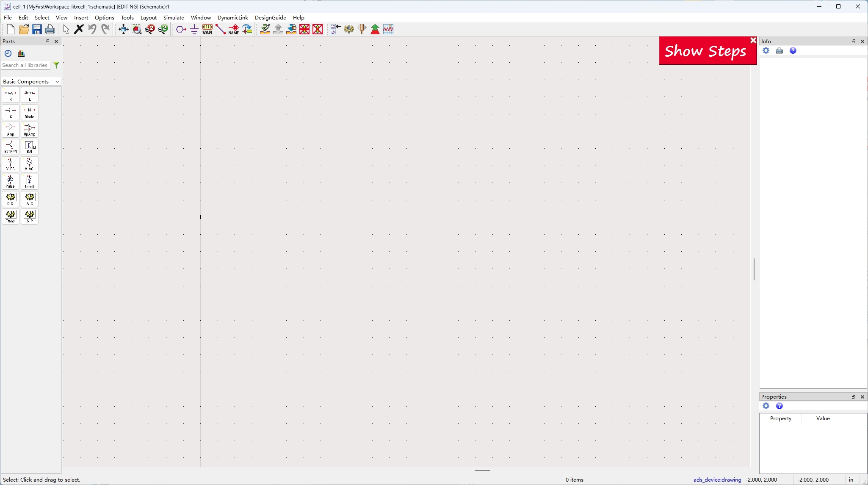Activate the wire name (NAME) tool
Viewport: 868px width, 485px height.
point(234,29)
